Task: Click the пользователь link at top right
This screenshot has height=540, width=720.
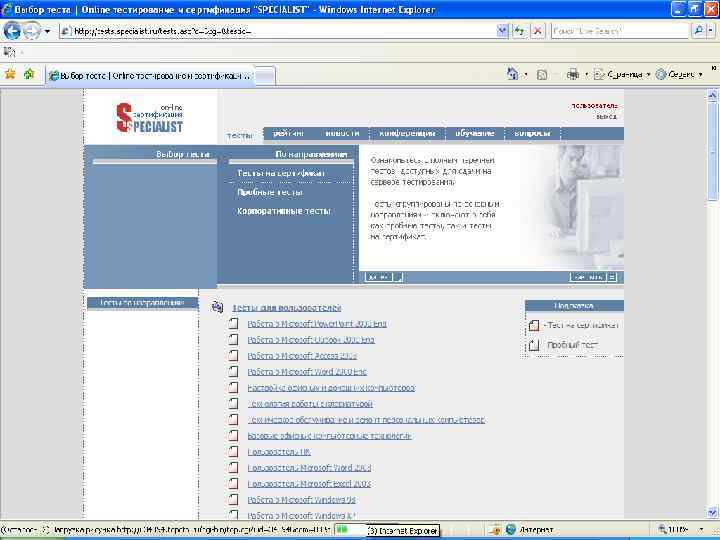Action: pyautogui.click(x=595, y=106)
